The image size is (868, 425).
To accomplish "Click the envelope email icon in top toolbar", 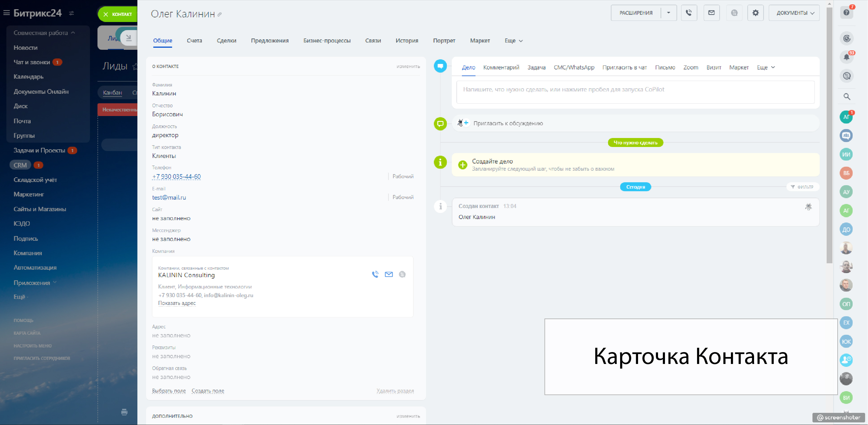I will tap(711, 13).
